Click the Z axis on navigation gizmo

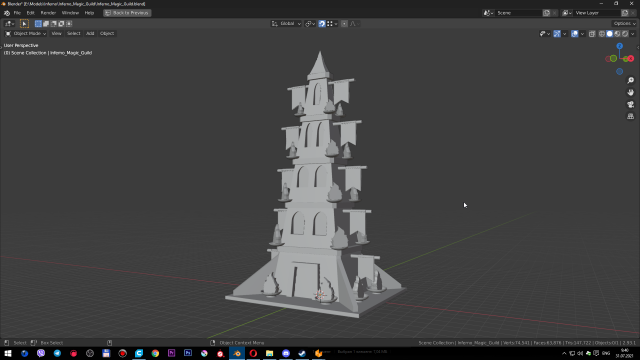click(x=620, y=46)
